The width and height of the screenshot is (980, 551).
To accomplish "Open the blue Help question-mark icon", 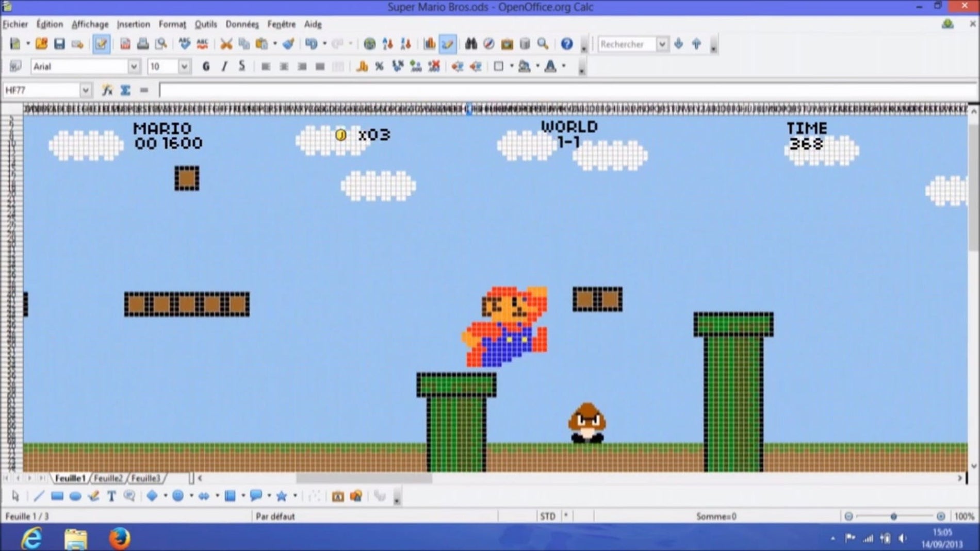I will tap(567, 44).
